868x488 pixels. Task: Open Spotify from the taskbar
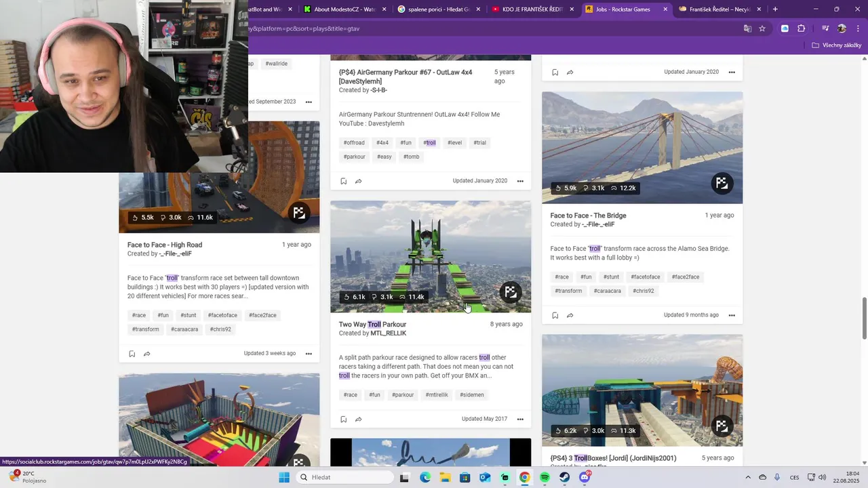click(545, 477)
